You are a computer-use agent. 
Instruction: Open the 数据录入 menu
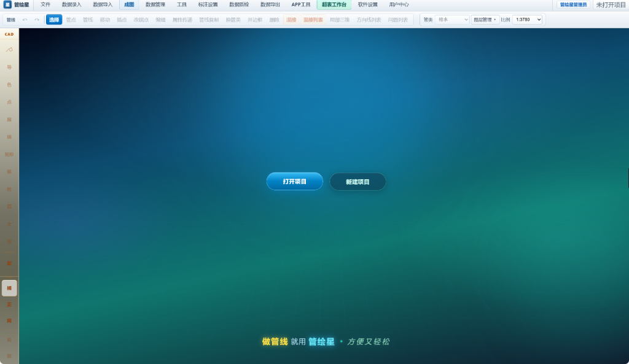pyautogui.click(x=71, y=5)
